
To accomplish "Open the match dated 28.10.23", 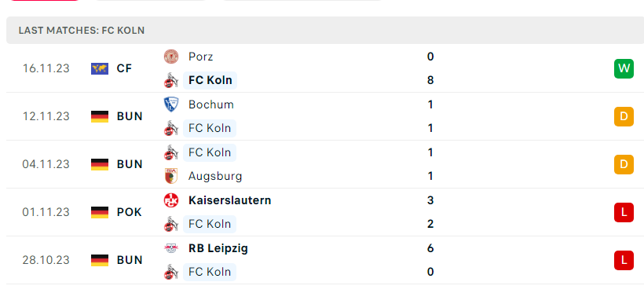I will (325, 260).
